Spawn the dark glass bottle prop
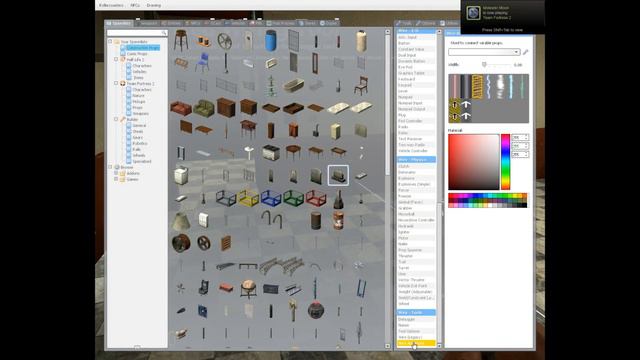 (338, 198)
